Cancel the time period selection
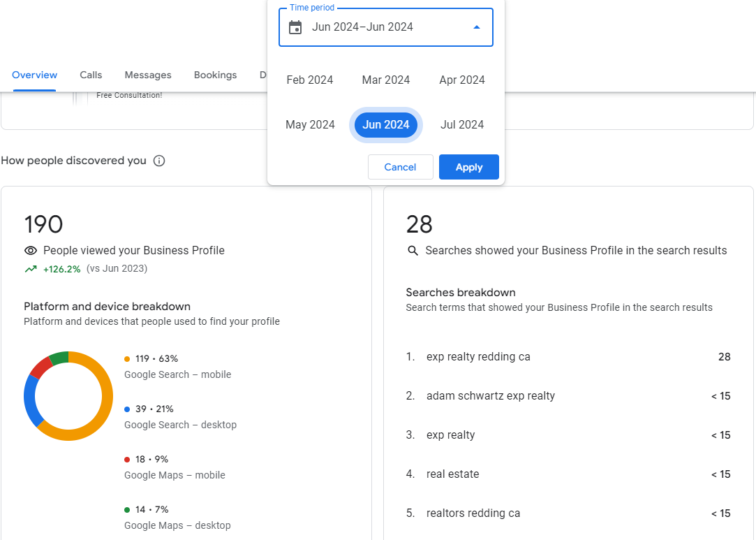The image size is (756, 540). pyautogui.click(x=400, y=167)
